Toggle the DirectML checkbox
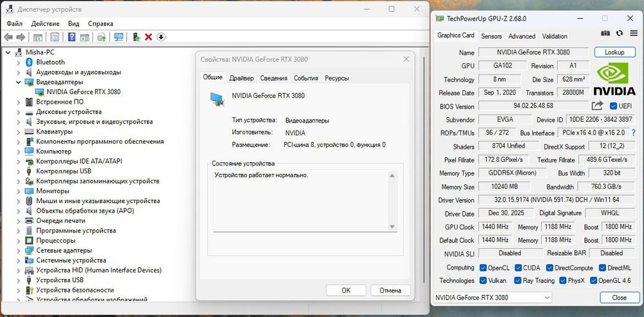The width and height of the screenshot is (644, 317). pos(603,267)
